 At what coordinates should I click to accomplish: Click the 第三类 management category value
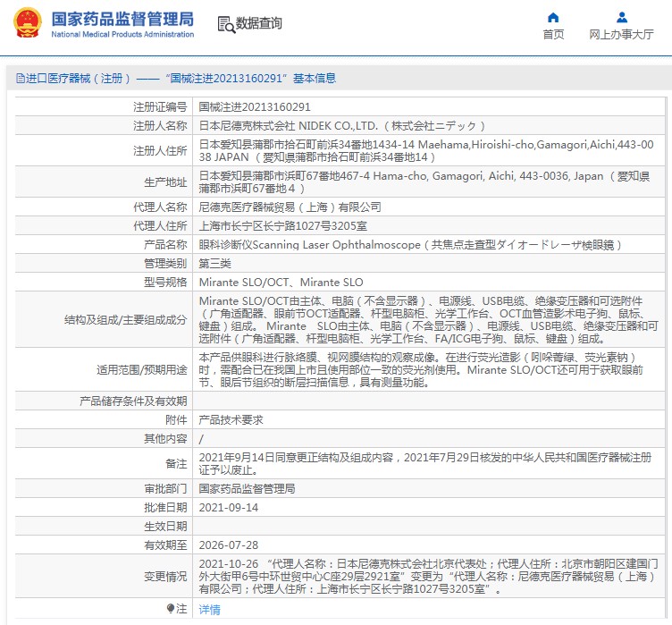tap(214, 264)
